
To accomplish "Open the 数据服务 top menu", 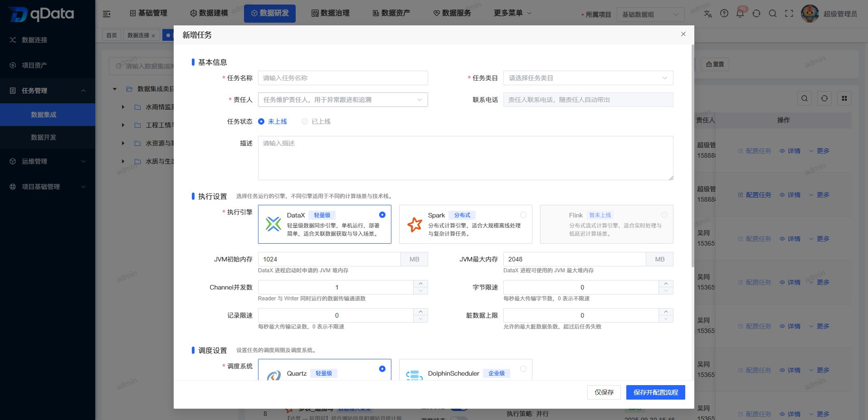I will (452, 13).
